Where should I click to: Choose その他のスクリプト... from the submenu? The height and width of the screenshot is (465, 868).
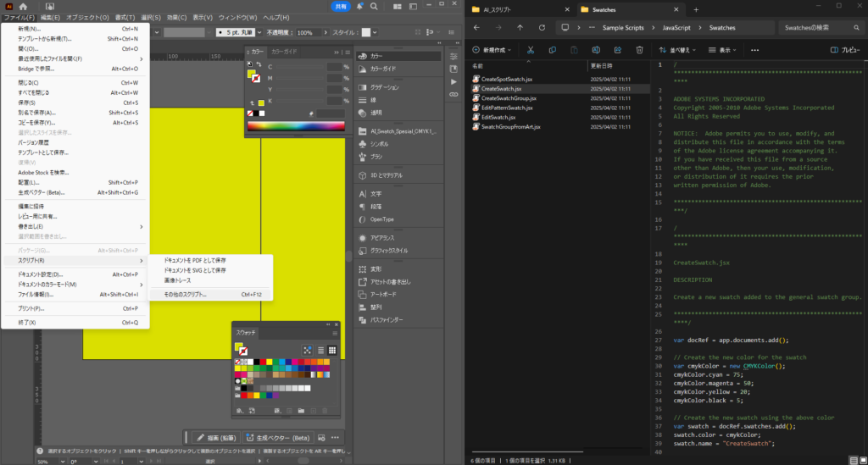(x=211, y=295)
